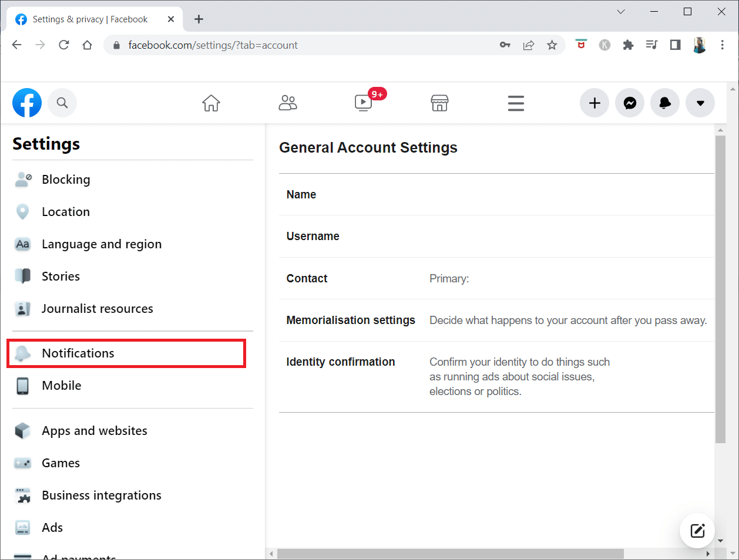This screenshot has width=739, height=560.
Task: Open the Friends icon in top bar
Action: tap(288, 103)
